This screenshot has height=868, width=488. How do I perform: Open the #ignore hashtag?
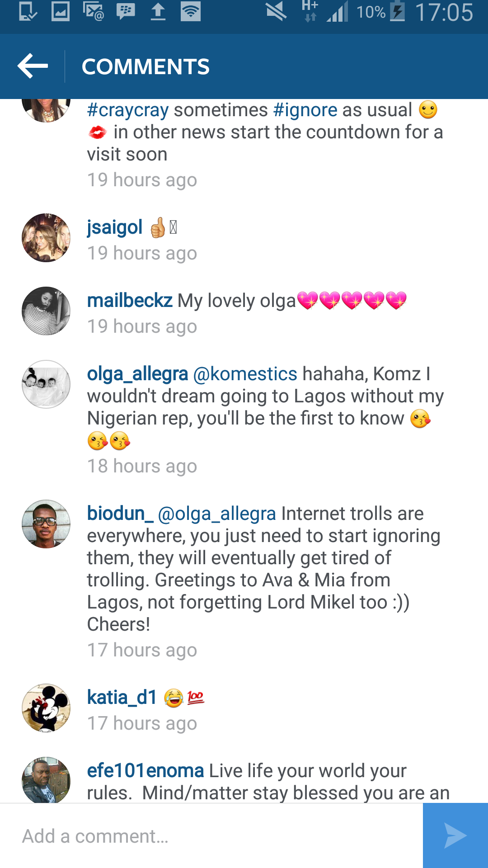[305, 110]
